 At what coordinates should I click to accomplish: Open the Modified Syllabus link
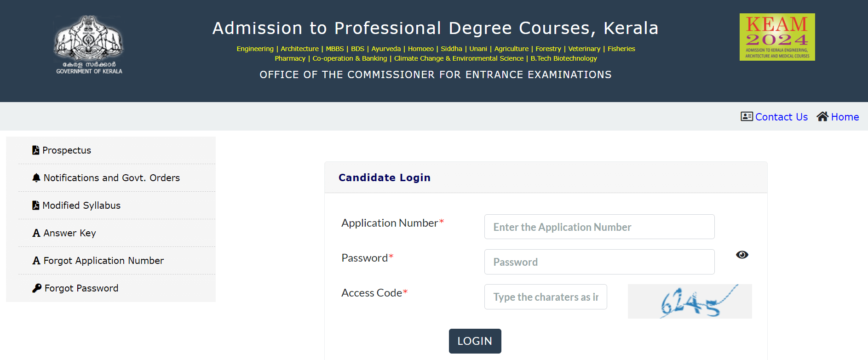point(81,206)
